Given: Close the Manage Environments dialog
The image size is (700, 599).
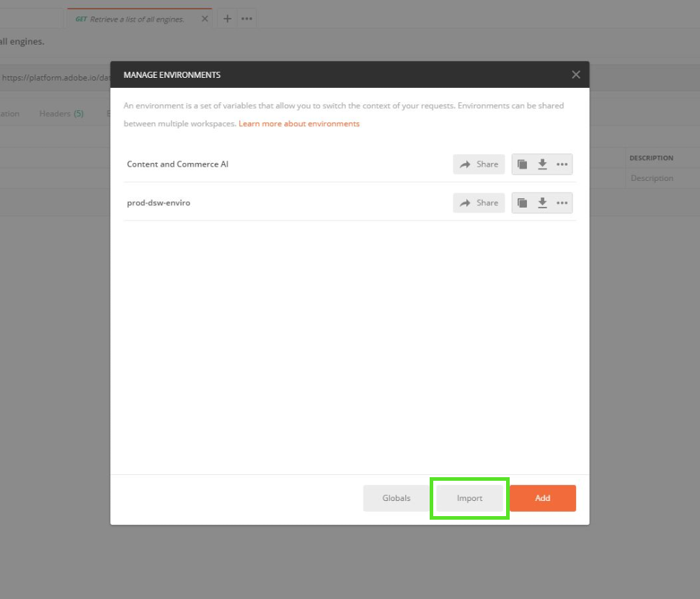Looking at the screenshot, I should coord(576,74).
